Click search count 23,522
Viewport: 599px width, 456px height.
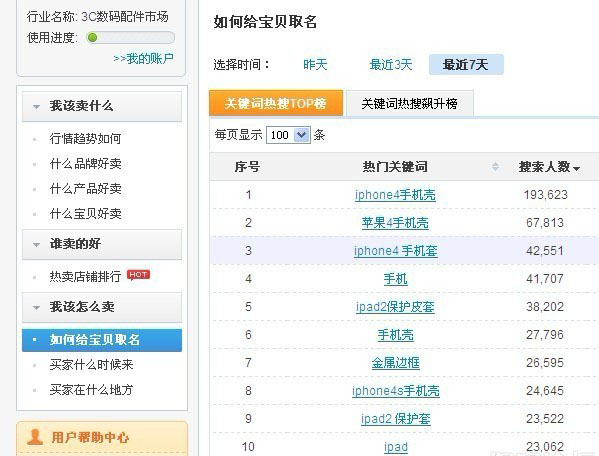[545, 419]
